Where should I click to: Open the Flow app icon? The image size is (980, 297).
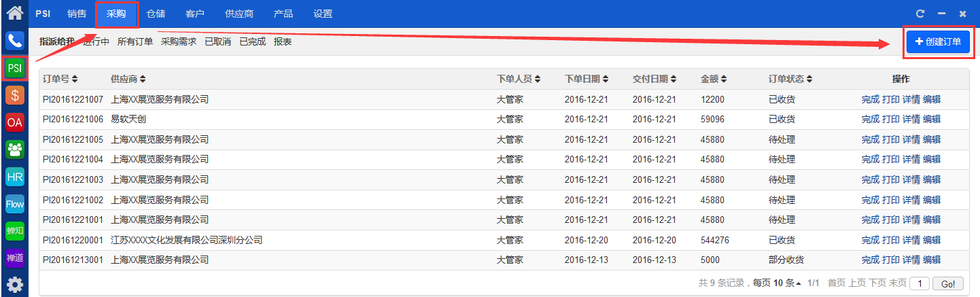click(14, 204)
